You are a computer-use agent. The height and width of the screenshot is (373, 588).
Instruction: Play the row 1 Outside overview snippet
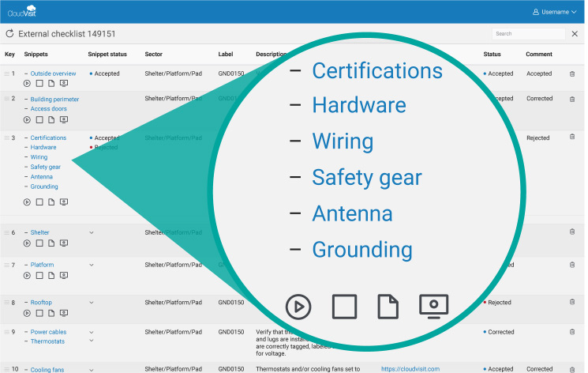pos(27,84)
